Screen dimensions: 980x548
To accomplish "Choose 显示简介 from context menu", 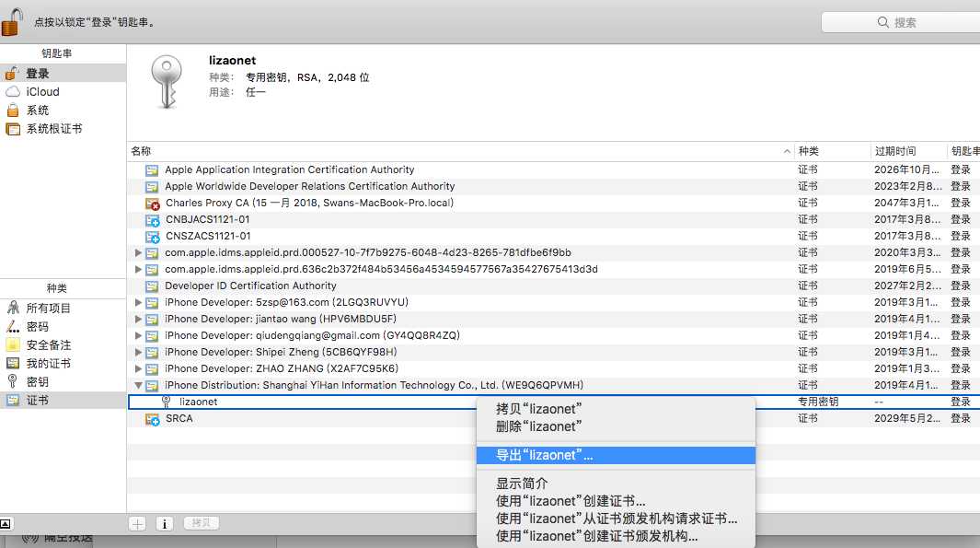I will 616,483.
